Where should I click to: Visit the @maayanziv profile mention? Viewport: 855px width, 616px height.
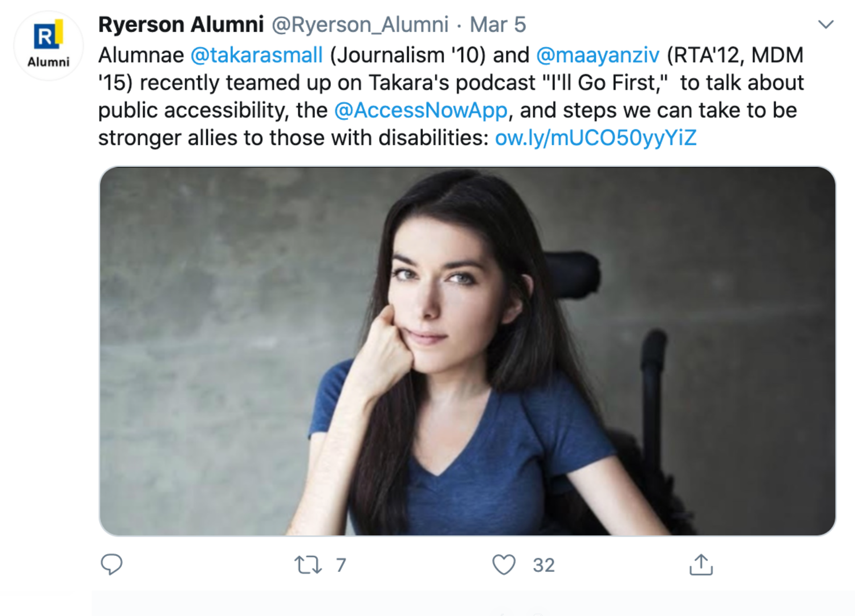(x=598, y=55)
